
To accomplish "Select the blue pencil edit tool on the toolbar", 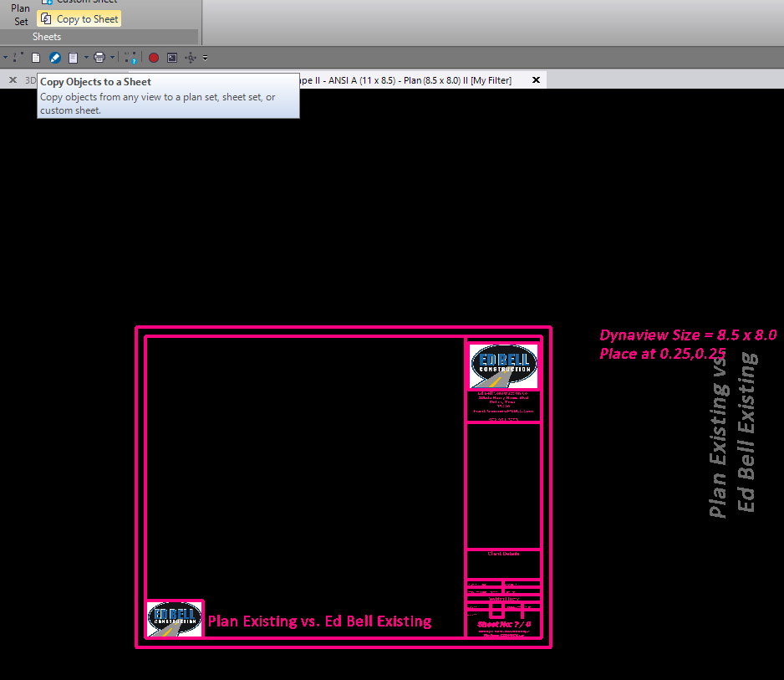I will point(53,57).
